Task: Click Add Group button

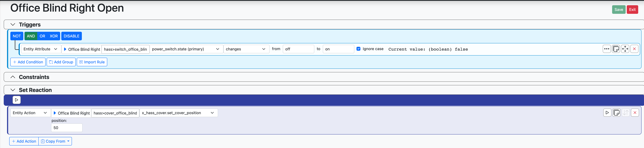Action: 61,62
